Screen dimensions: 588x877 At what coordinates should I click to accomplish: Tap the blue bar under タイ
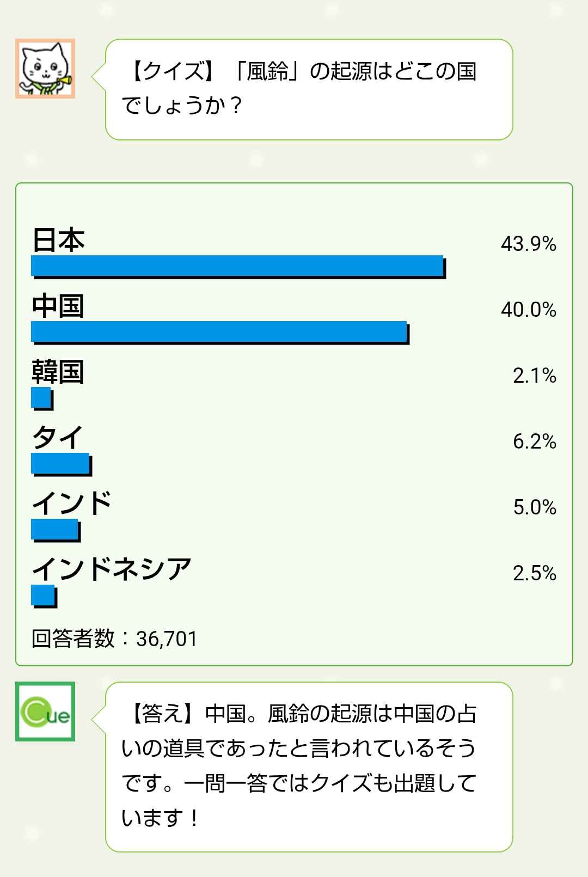click(x=61, y=464)
